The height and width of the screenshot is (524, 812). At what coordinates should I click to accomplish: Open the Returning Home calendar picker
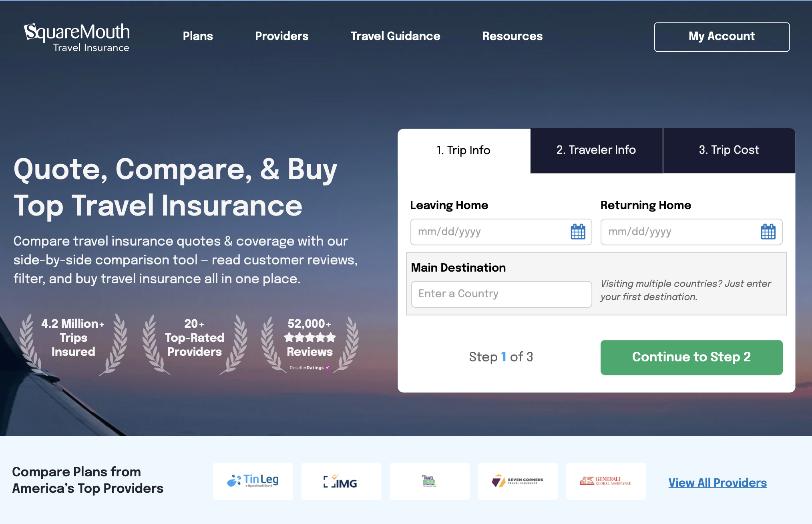768,232
